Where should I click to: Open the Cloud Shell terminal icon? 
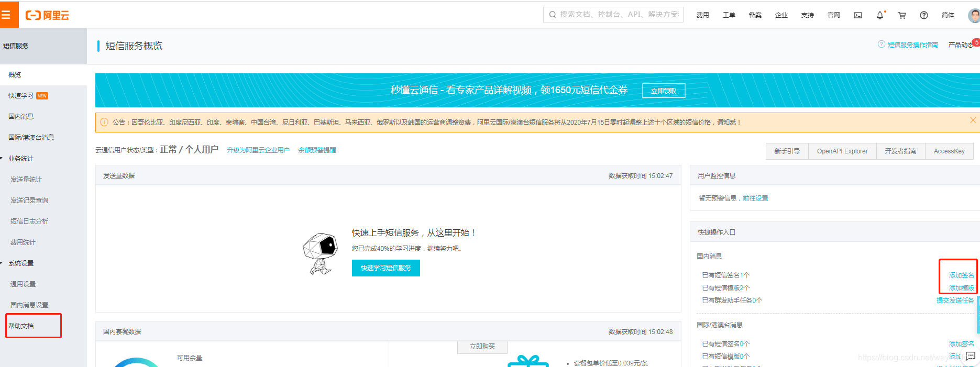coord(858,15)
